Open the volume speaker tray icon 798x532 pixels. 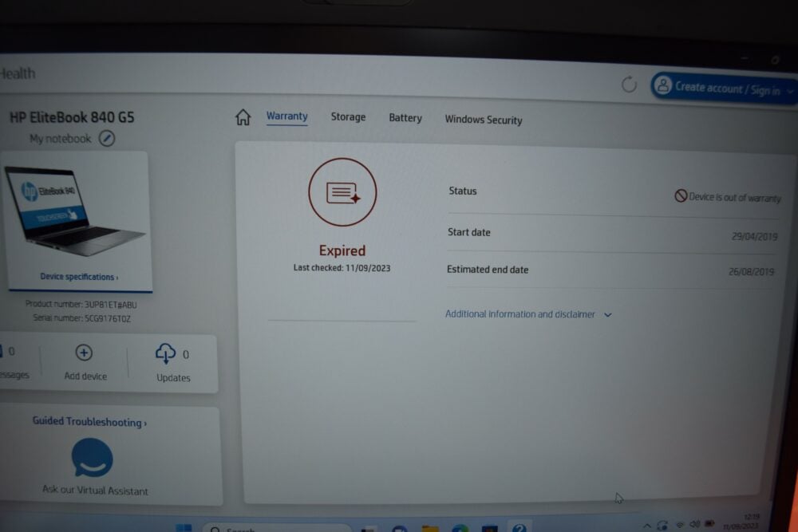[x=695, y=524]
